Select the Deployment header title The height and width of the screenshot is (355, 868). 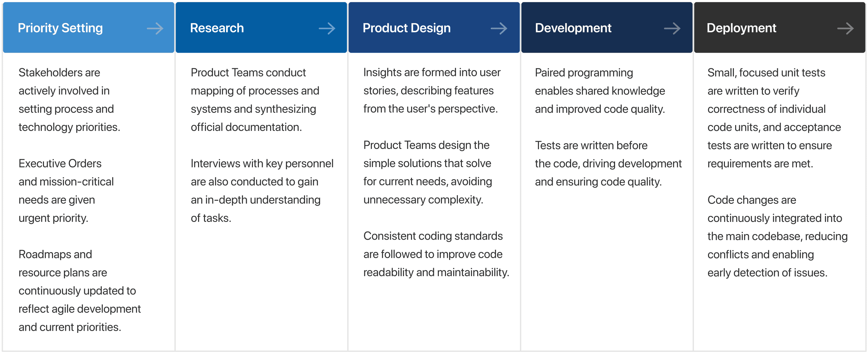741,28
